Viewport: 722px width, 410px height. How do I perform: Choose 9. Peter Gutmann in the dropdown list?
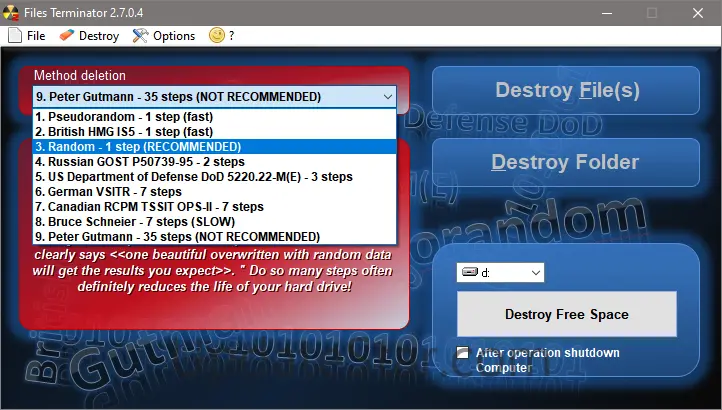[x=215, y=236]
